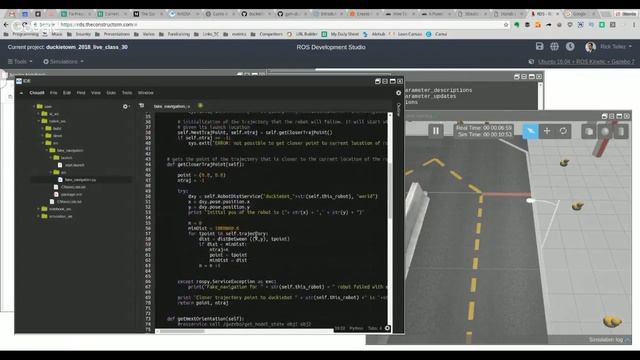Switch to the Gmail browser tab
This screenshot has width=640, height=360.
pyautogui.click(x=12, y=14)
